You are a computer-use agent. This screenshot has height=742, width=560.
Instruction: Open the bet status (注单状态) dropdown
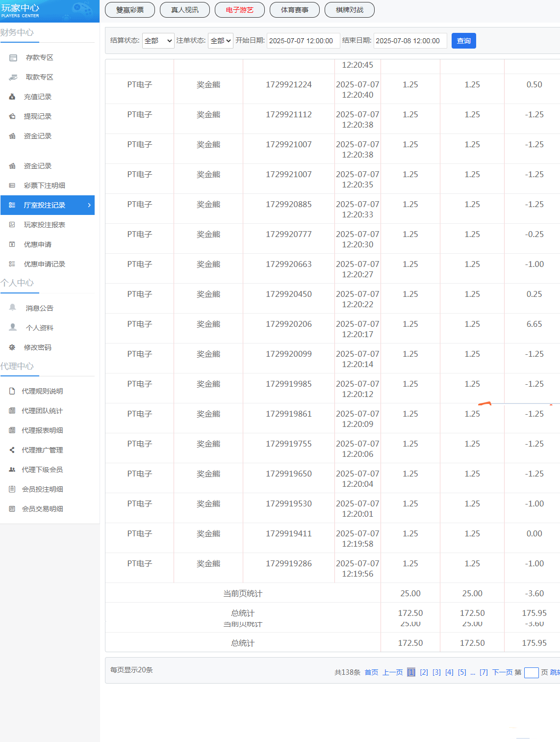pos(220,41)
